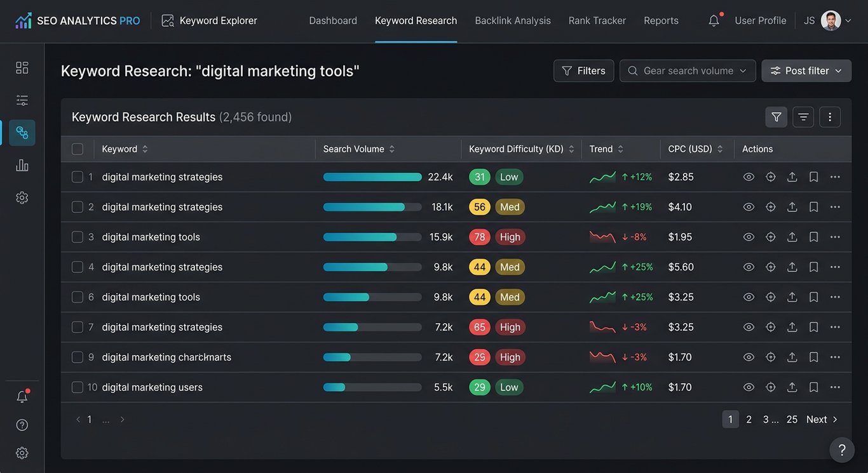Click the upload/export icon for 'digital marketing tools' row 3
The height and width of the screenshot is (473, 868).
pos(792,236)
